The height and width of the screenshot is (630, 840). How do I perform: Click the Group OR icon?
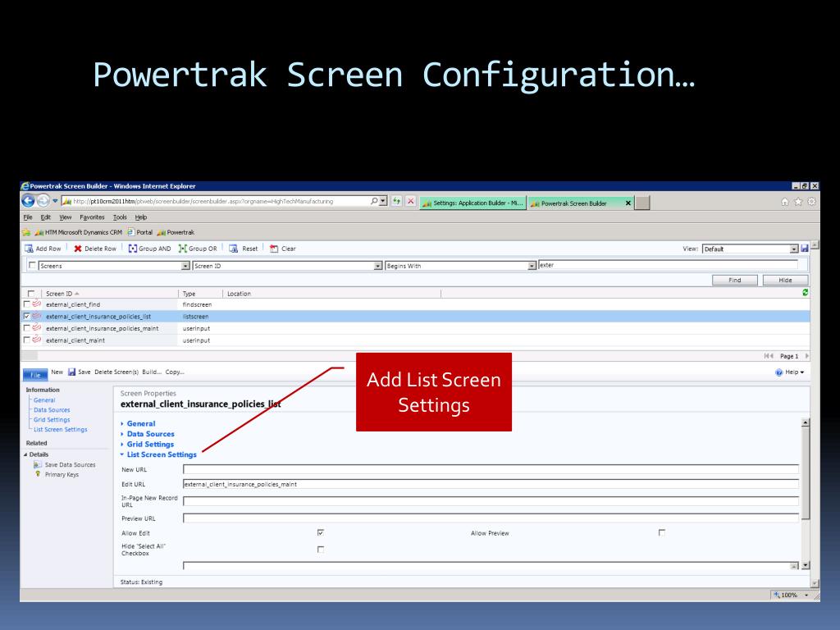click(x=182, y=249)
